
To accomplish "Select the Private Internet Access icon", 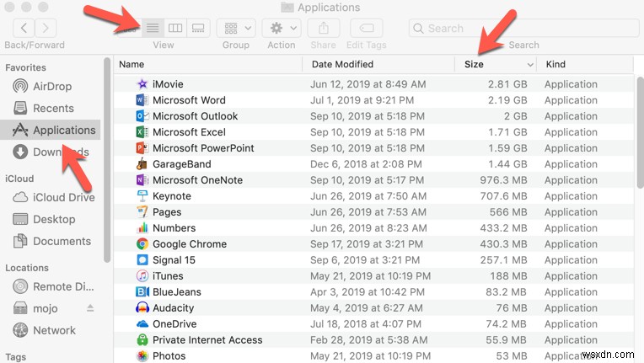I will tap(142, 340).
